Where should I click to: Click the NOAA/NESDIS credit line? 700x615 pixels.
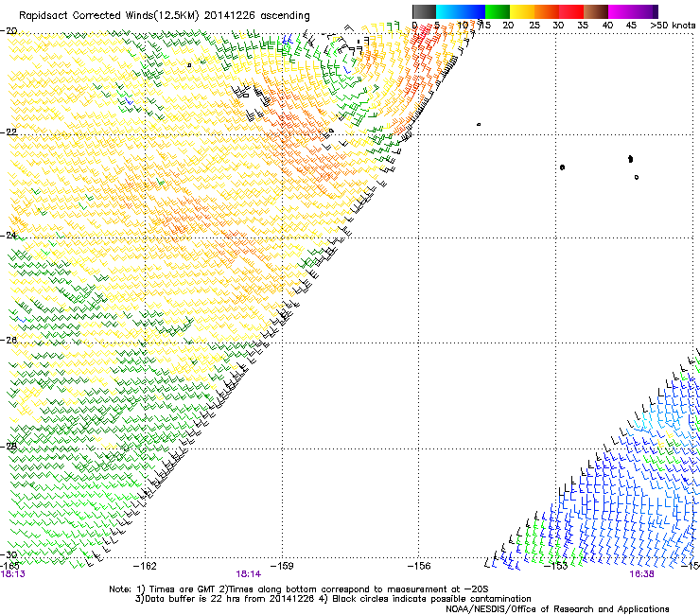[557, 609]
